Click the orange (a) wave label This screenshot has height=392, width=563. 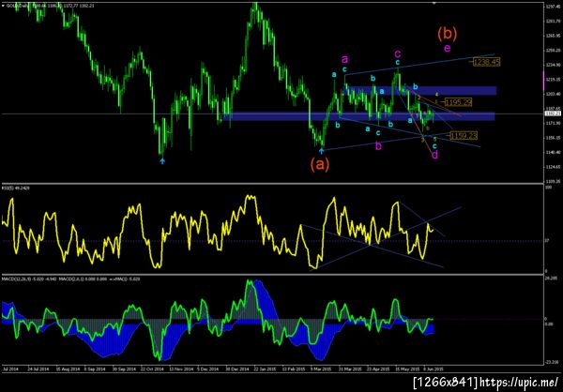click(x=319, y=164)
